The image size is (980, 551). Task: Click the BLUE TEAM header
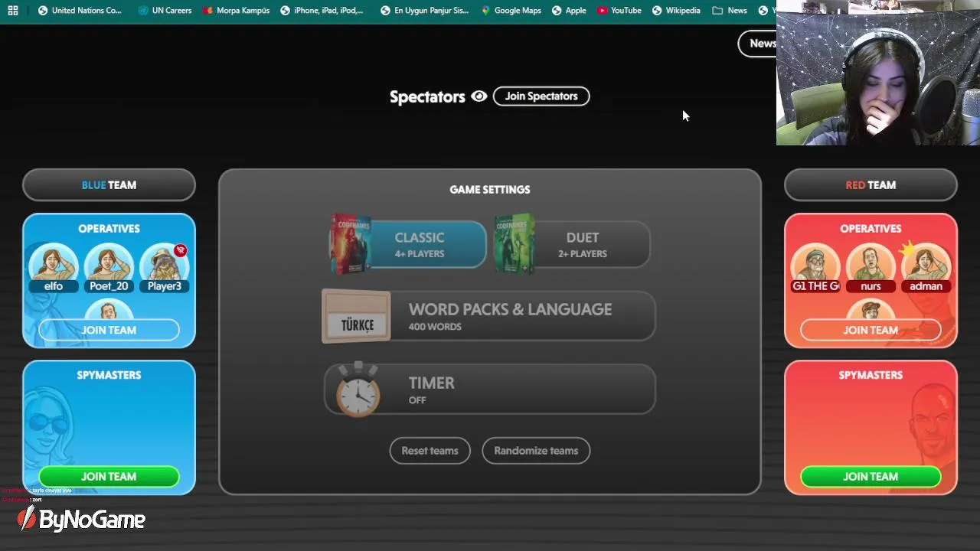point(109,185)
